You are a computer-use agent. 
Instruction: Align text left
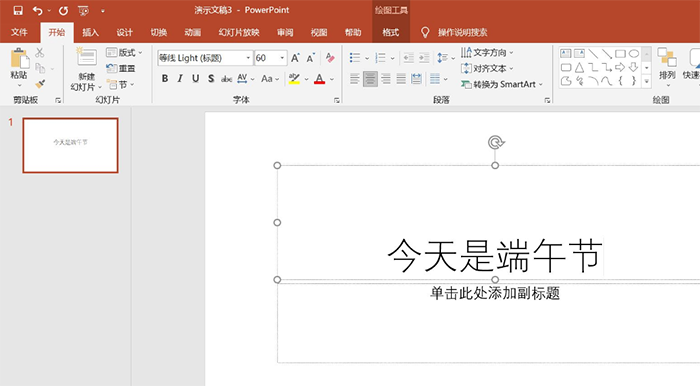[354, 79]
